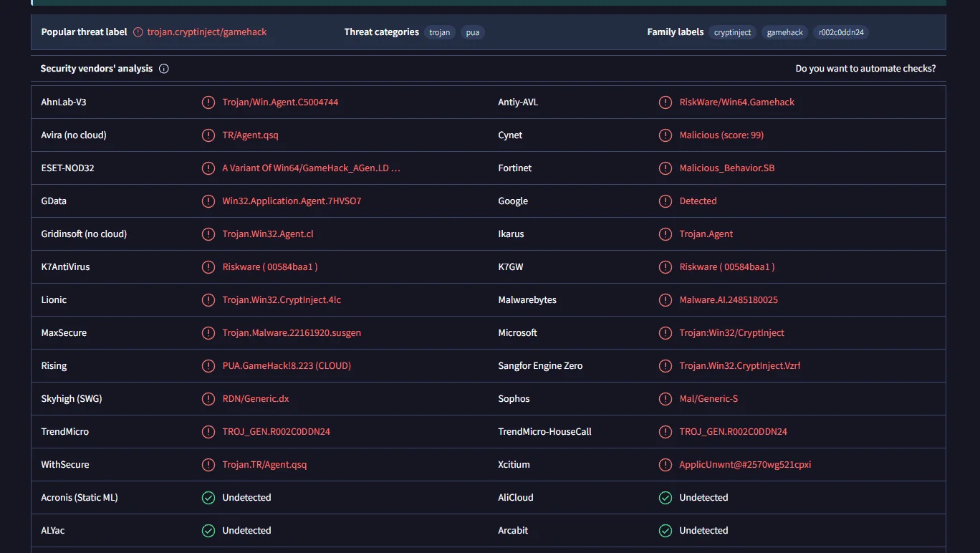
Task: Click the Trojan.Win32.CryptInject.Vzrf result
Action: (740, 366)
